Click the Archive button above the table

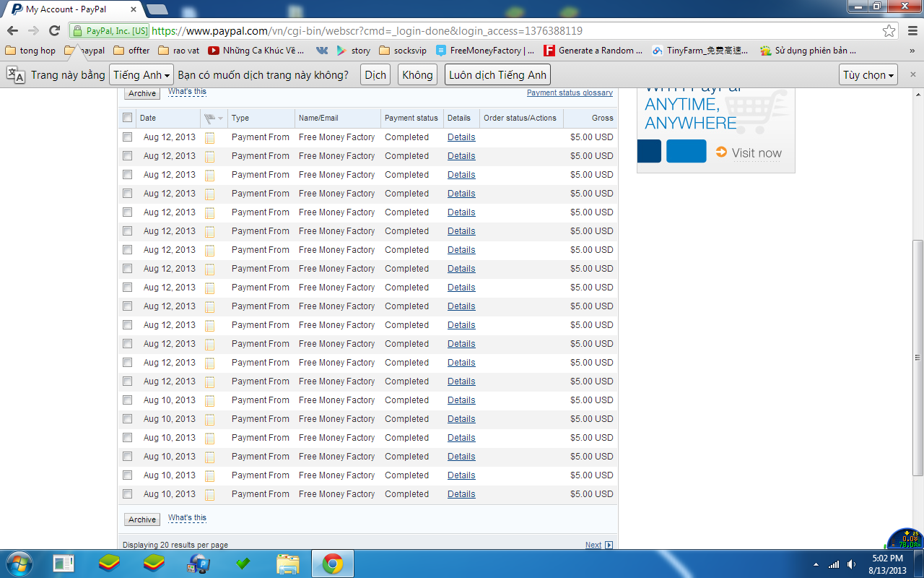pos(142,93)
